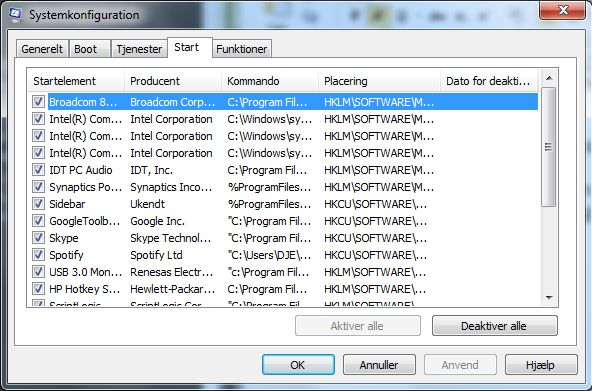Sort by the Placering column header
Image resolution: width=592 pixels, height=391 pixels.
click(x=379, y=81)
